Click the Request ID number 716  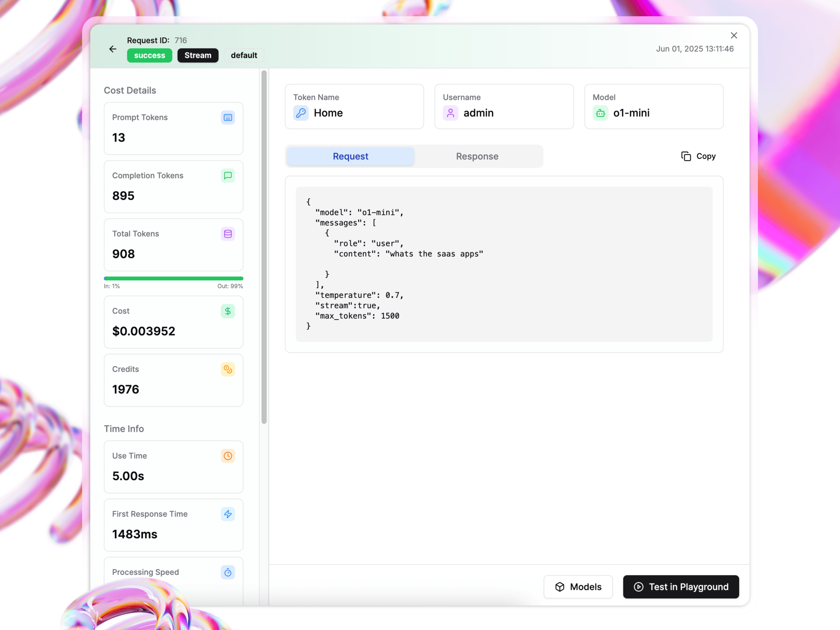(x=181, y=40)
